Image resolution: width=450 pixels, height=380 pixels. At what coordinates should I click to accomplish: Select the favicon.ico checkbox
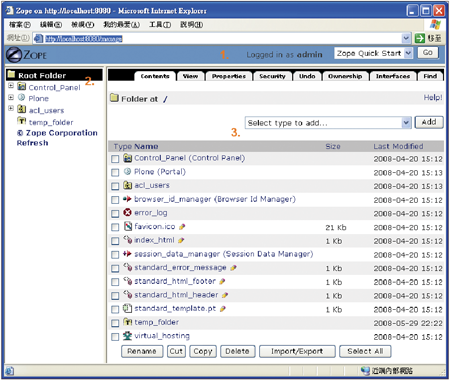point(115,227)
